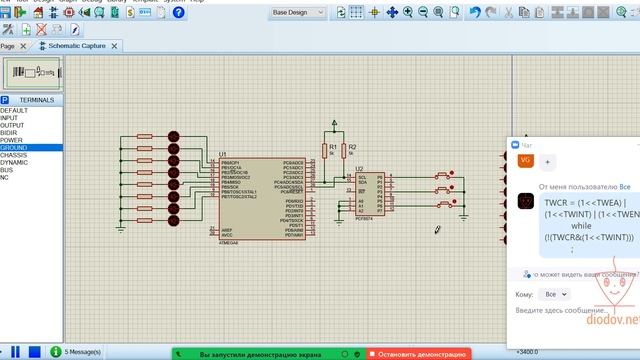Screen dimensions: 640x360
Task: Click the Pick Parts from Libraries icon
Action: coord(621,13)
